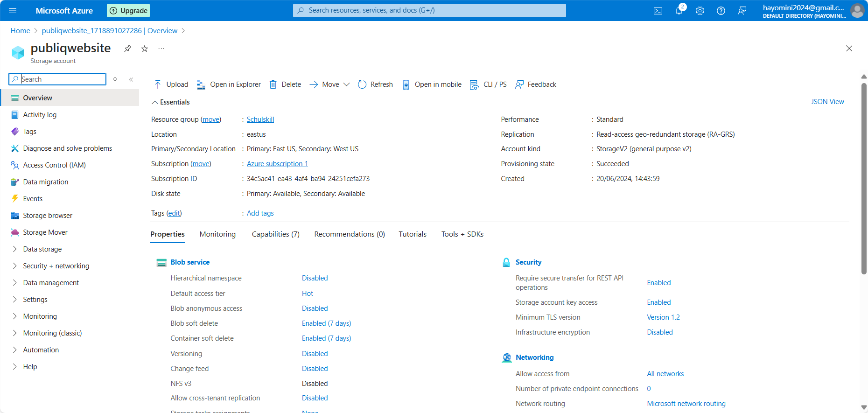Open Cloud Shell from the top bar
Viewport: 868px width, 413px height.
click(x=658, y=11)
